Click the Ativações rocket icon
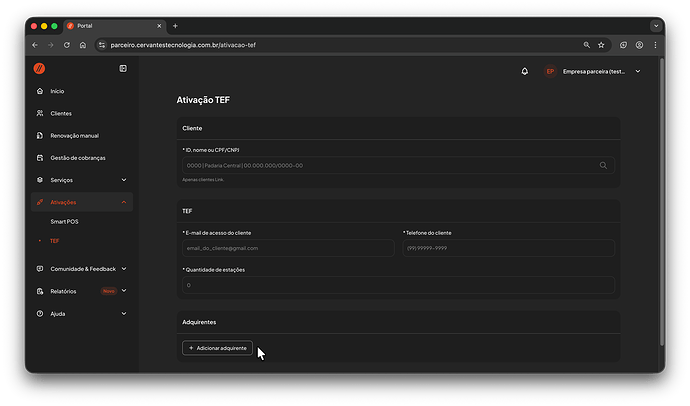Image resolution: width=690 pixels, height=406 pixels. pos(40,202)
